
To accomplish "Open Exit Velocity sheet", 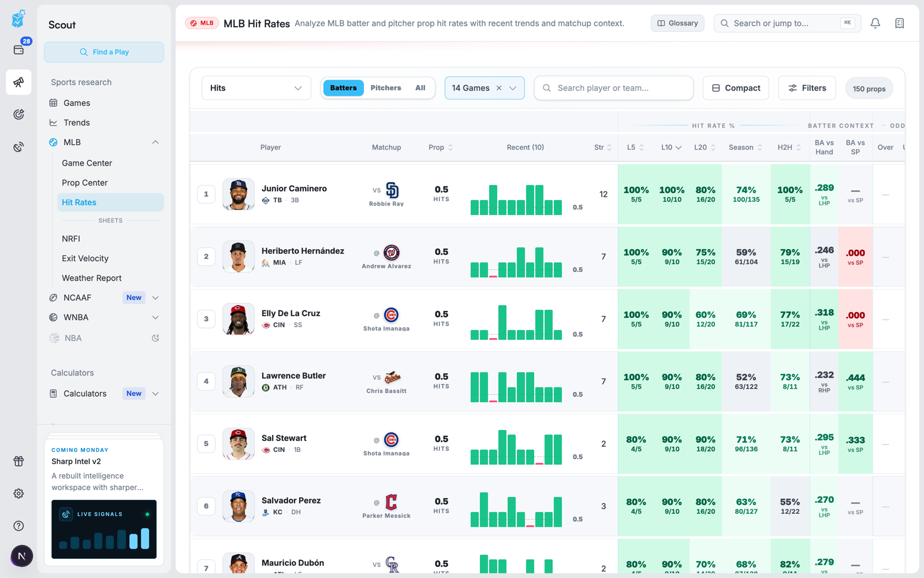I will (85, 258).
